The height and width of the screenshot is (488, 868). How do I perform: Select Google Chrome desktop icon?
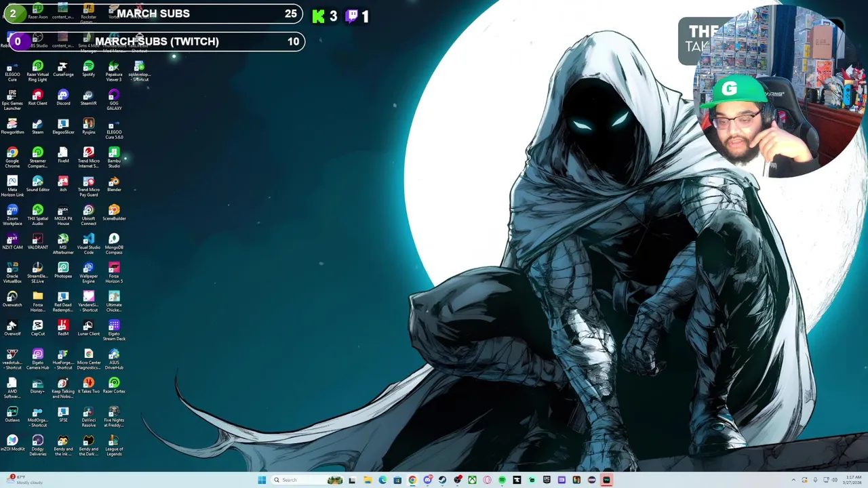point(12,158)
